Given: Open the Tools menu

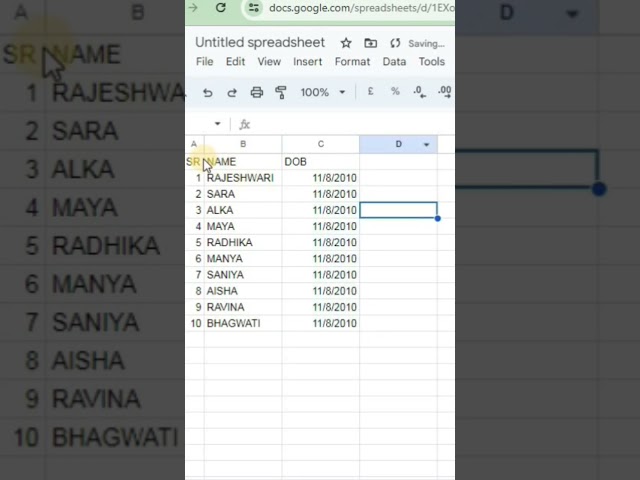Looking at the screenshot, I should [x=431, y=62].
